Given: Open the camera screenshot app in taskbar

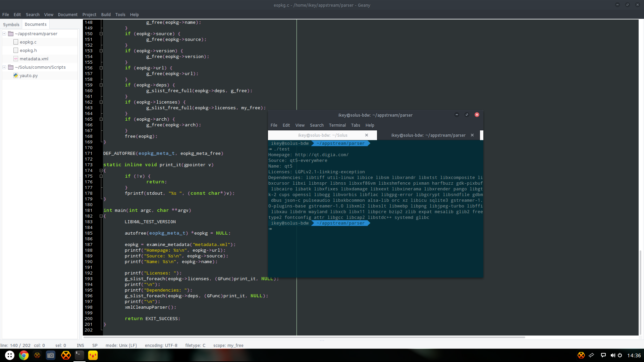Looking at the screenshot, I should [51, 355].
